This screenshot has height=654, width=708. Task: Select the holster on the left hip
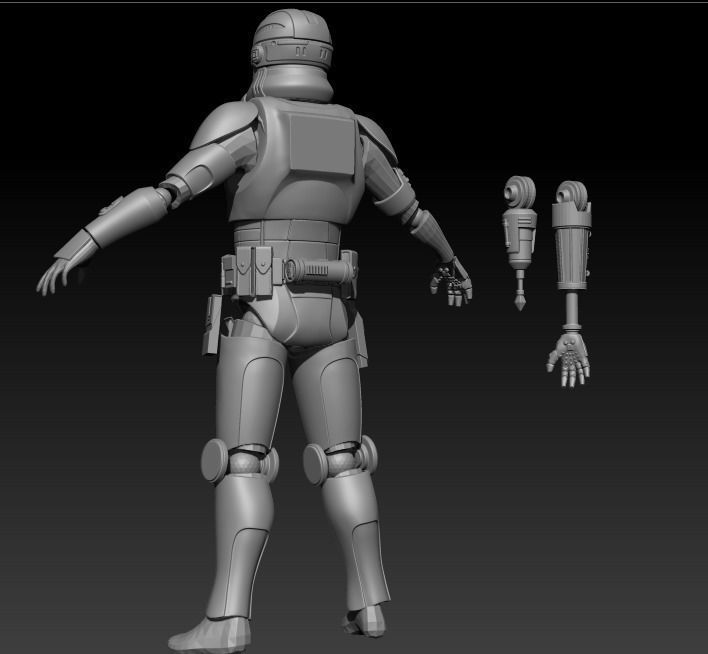click(x=211, y=325)
